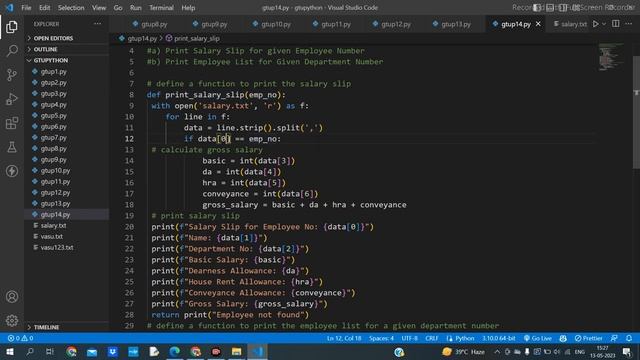Screen dimensions: 640x360
Task: Open the Accounts menu icon
Action: click(x=12, y=297)
